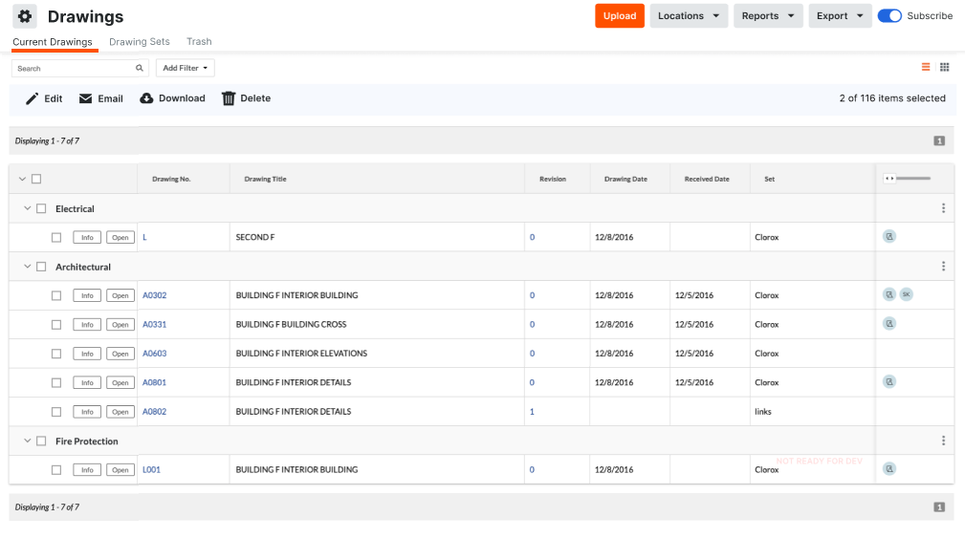The image size is (965, 560).
Task: Open the Reports dropdown menu
Action: (x=768, y=16)
